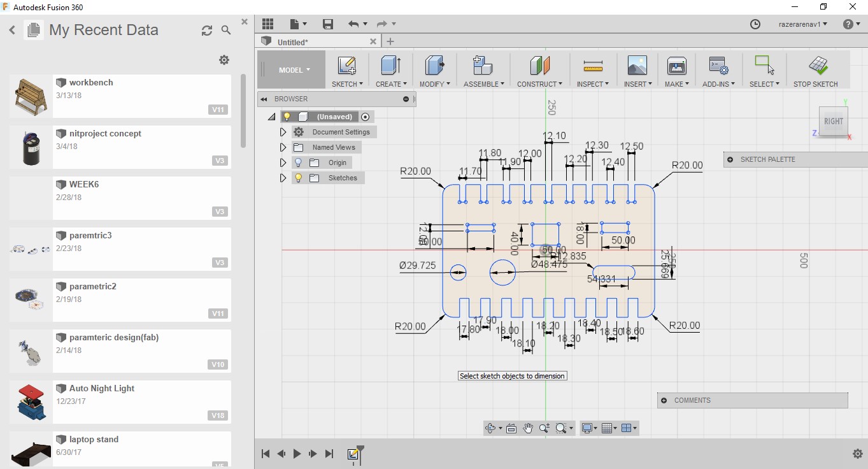This screenshot has height=469, width=868.
Task: Activate the Unsaved component radio button
Action: (366, 117)
